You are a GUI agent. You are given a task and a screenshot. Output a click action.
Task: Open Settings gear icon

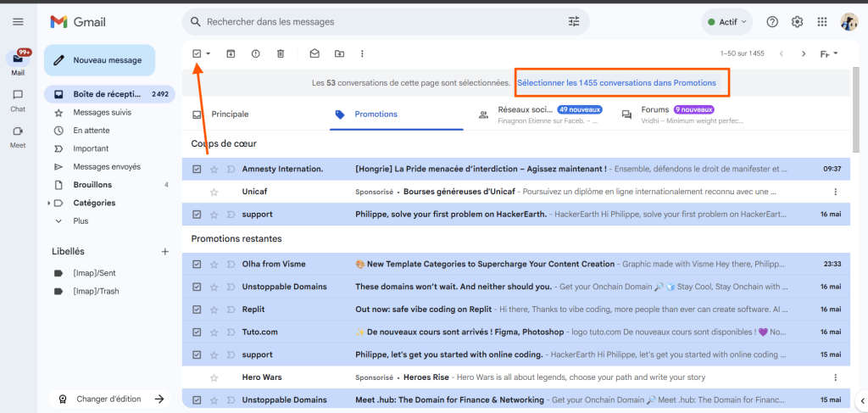coord(797,22)
